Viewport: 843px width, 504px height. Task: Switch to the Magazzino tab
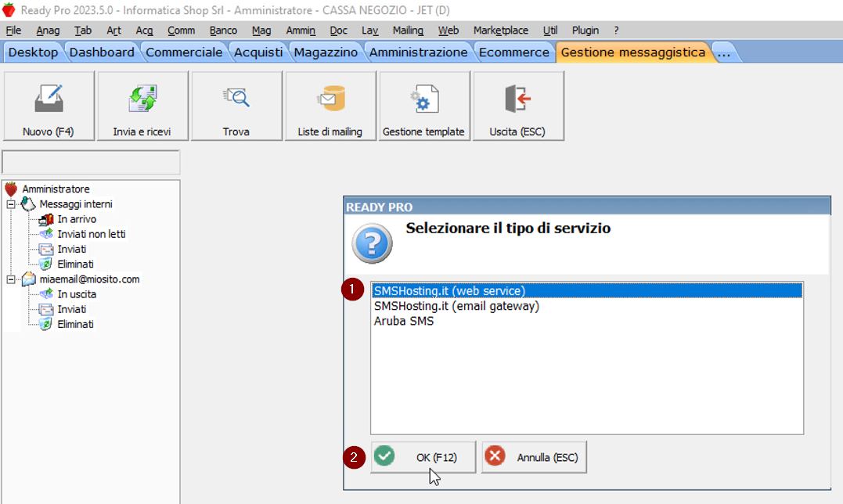326,52
